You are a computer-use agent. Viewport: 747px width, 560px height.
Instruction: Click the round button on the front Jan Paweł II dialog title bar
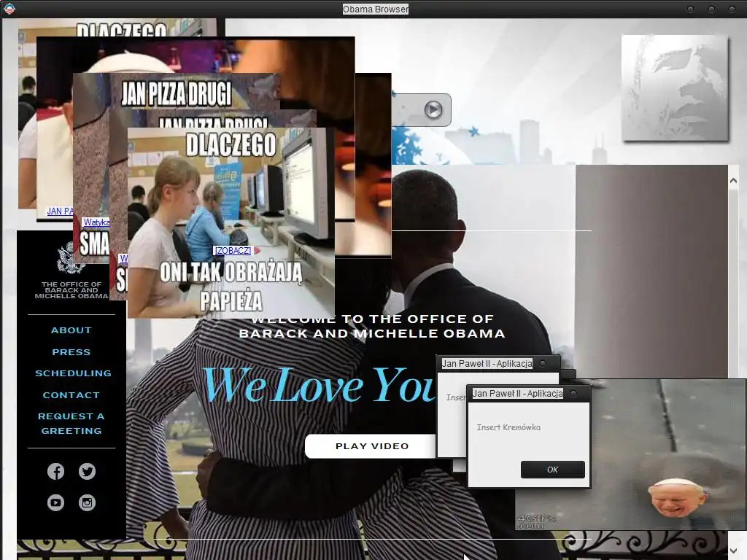click(x=573, y=393)
